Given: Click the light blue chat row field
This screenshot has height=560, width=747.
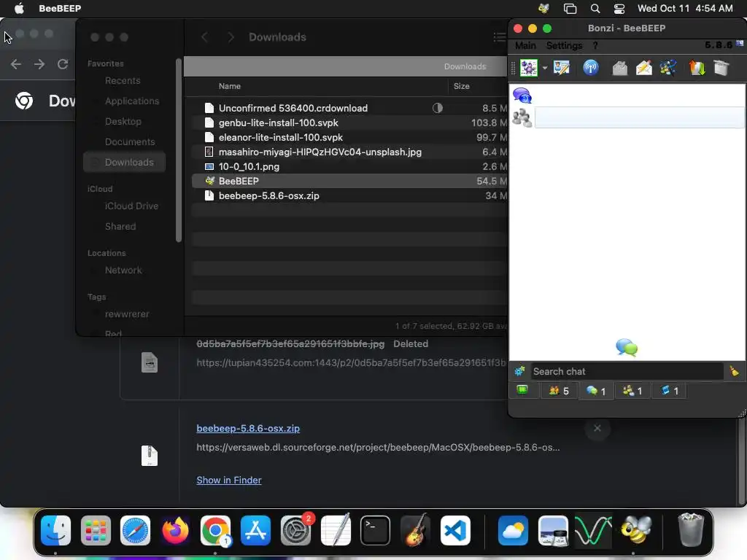Looking at the screenshot, I should (x=639, y=117).
